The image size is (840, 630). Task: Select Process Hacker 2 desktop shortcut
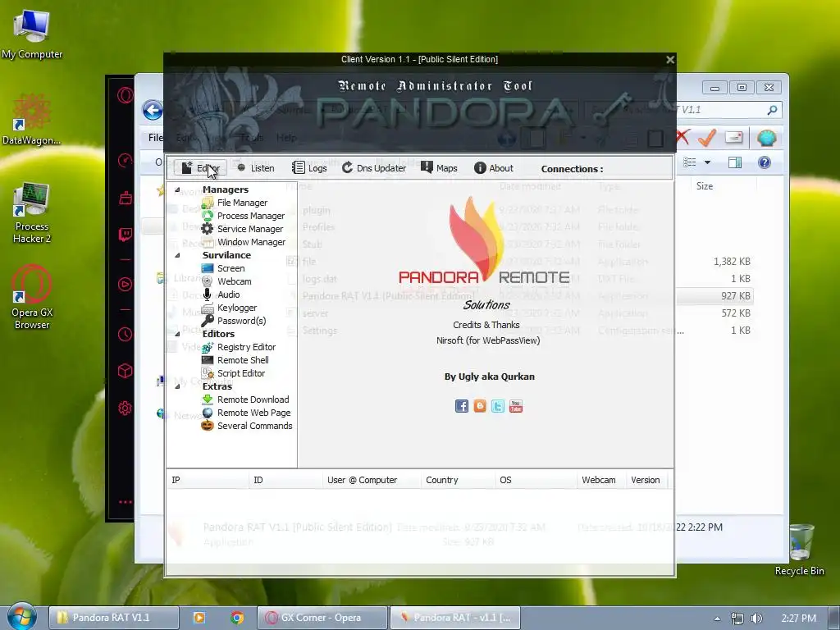pos(32,213)
